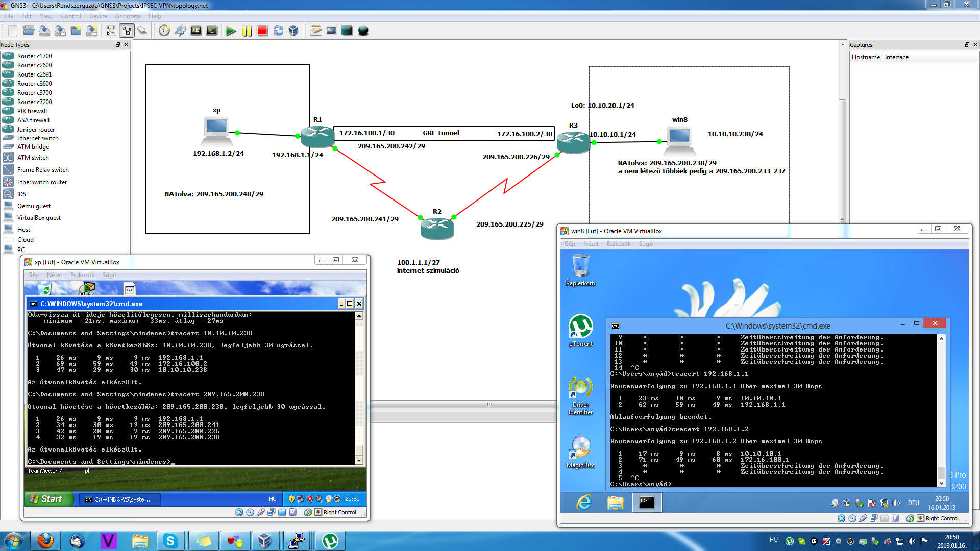Open MagicDisc shortcut on win8 desktop
This screenshot has height=551, width=980.
click(x=580, y=452)
